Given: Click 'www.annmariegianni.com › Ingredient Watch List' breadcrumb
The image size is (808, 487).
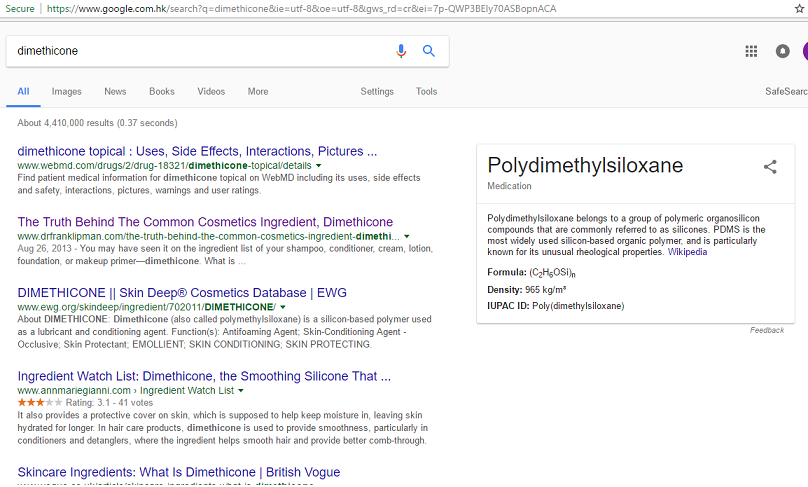Looking at the screenshot, I should point(125,391).
